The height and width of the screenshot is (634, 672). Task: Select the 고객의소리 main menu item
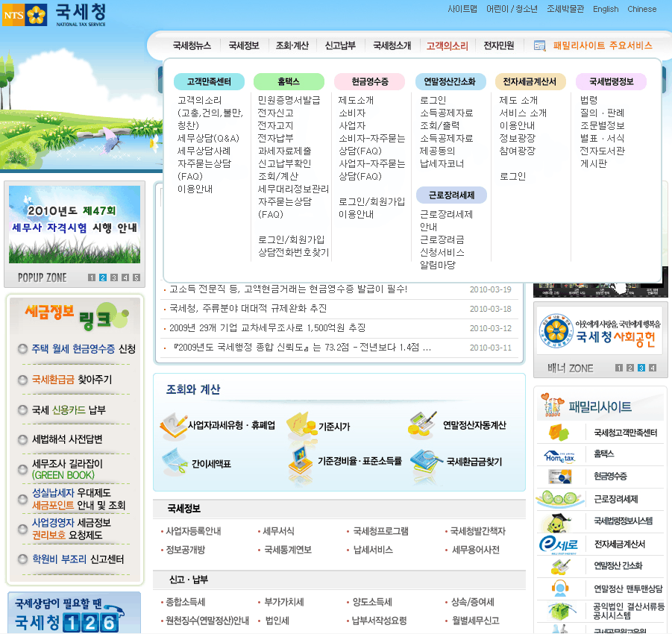(447, 45)
